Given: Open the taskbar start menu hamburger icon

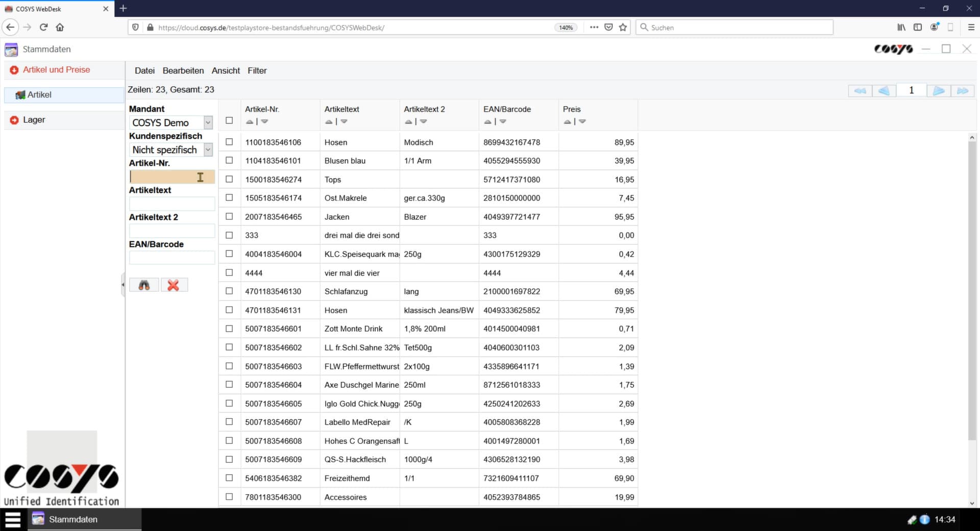Looking at the screenshot, I should click(x=13, y=520).
